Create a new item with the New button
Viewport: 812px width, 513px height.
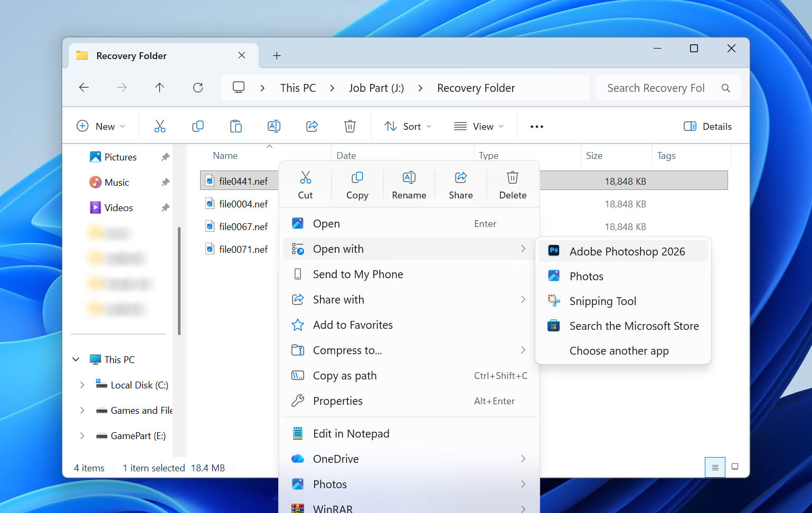(101, 126)
